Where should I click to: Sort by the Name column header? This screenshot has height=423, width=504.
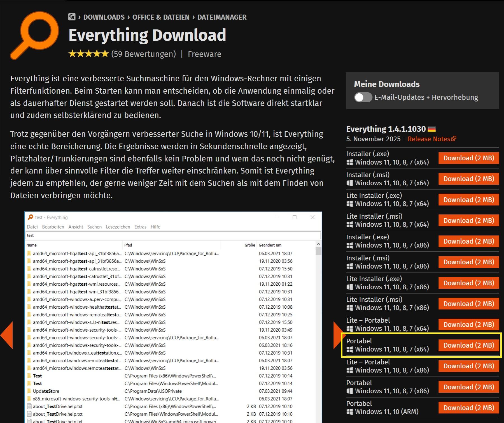pyautogui.click(x=32, y=245)
